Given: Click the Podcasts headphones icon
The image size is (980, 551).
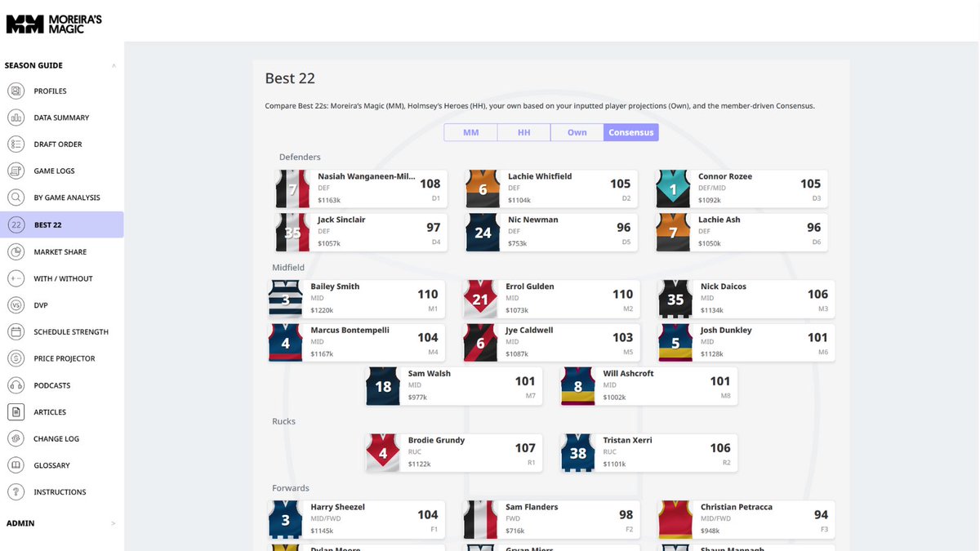Looking at the screenshot, I should pos(16,385).
